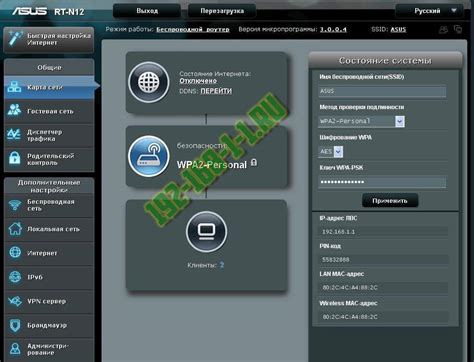Click the LAN MAC address value
The width and height of the screenshot is (474, 362).
click(x=350, y=288)
